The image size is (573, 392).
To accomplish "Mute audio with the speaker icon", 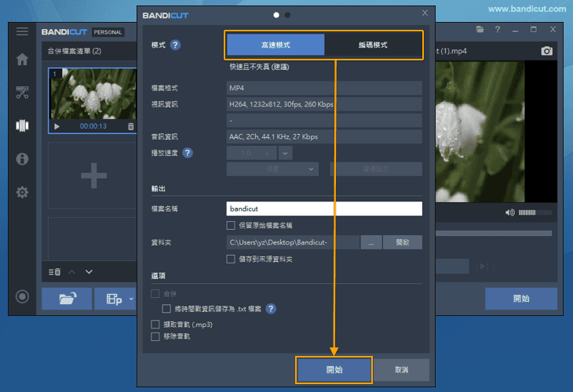I will (510, 212).
